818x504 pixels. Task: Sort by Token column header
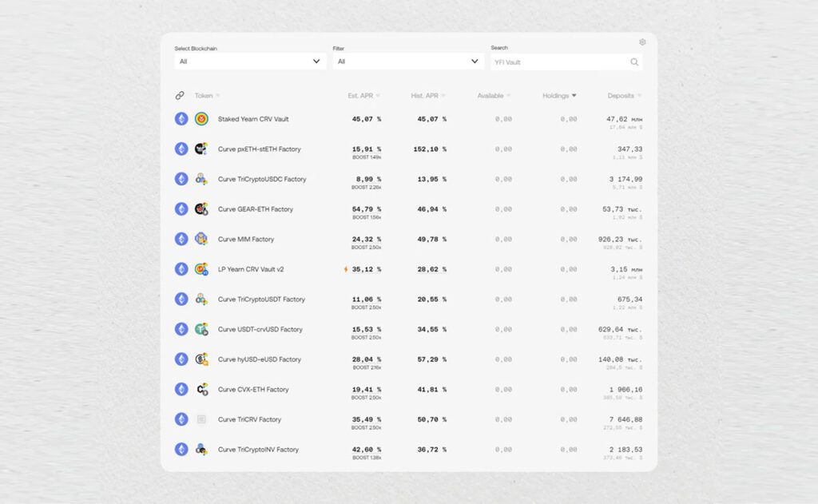click(x=207, y=96)
